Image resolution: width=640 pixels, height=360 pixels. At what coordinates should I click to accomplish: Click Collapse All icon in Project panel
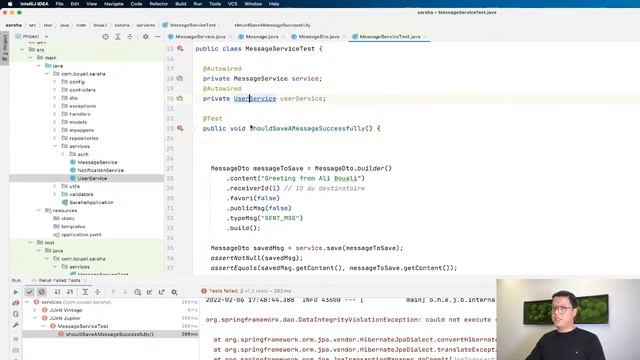coord(130,36)
